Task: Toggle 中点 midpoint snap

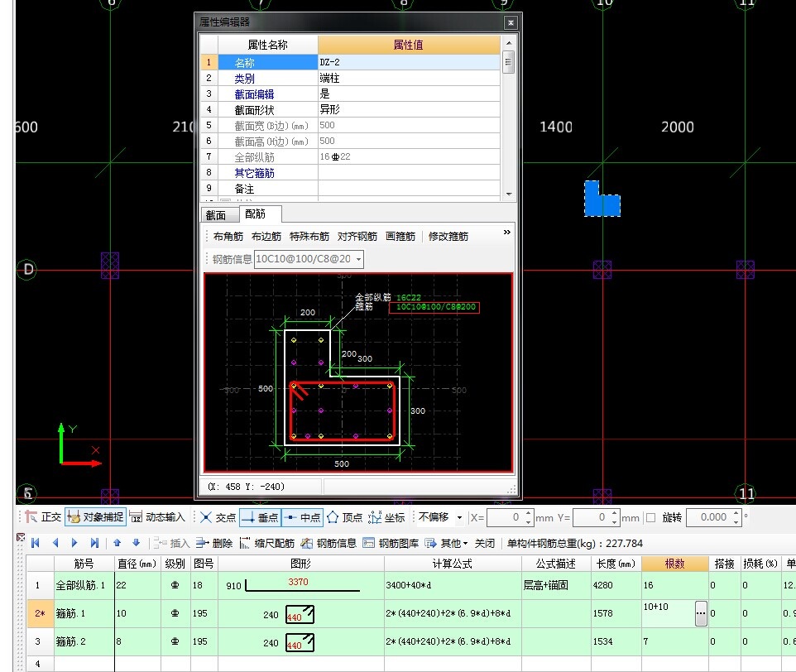Action: (x=302, y=517)
